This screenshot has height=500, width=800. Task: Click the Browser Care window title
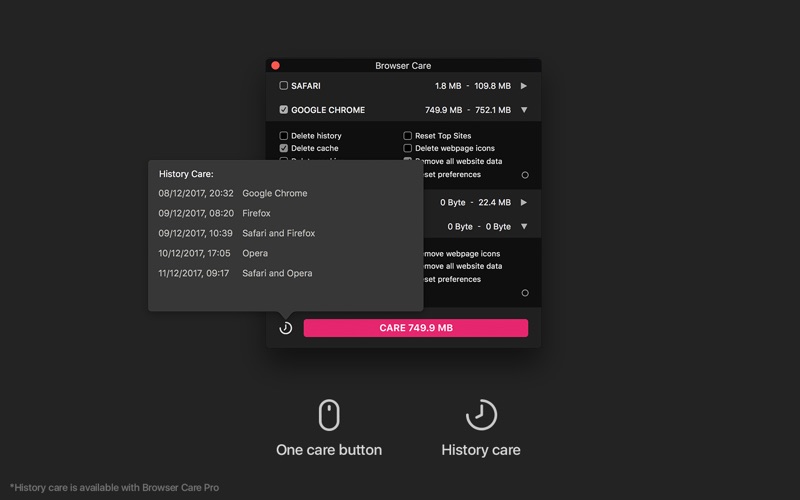pyautogui.click(x=403, y=65)
